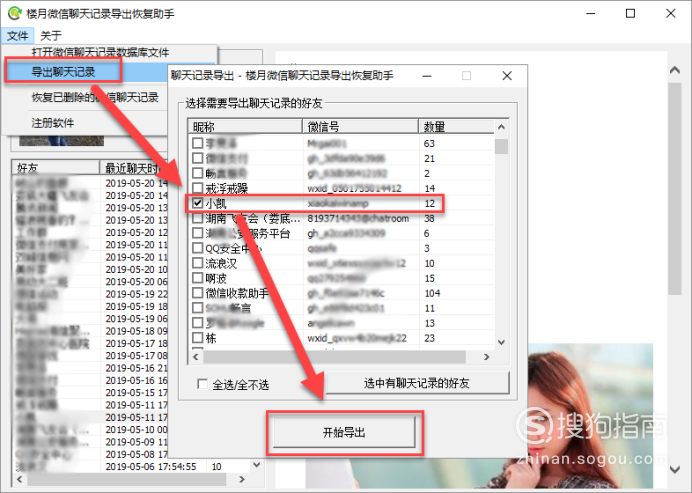Viewport: 692px width, 493px height.
Task: Uncheck the 小凯 friend checkbox
Action: (x=198, y=203)
